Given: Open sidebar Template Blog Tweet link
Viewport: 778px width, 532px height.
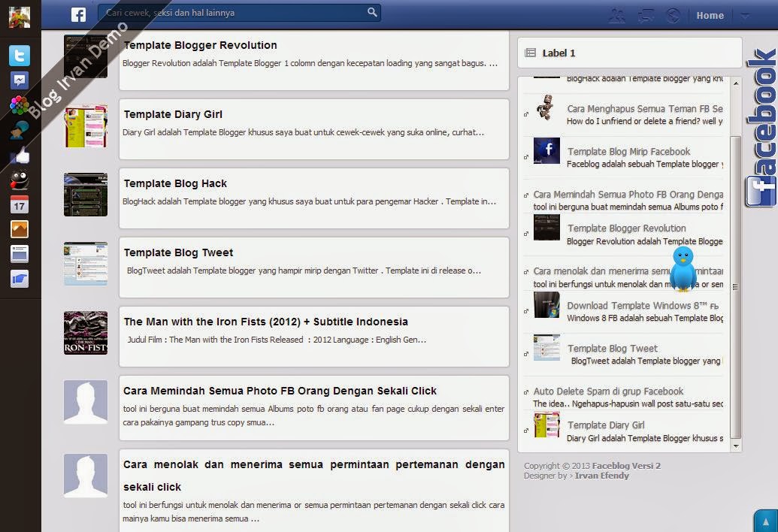Looking at the screenshot, I should tap(613, 348).
